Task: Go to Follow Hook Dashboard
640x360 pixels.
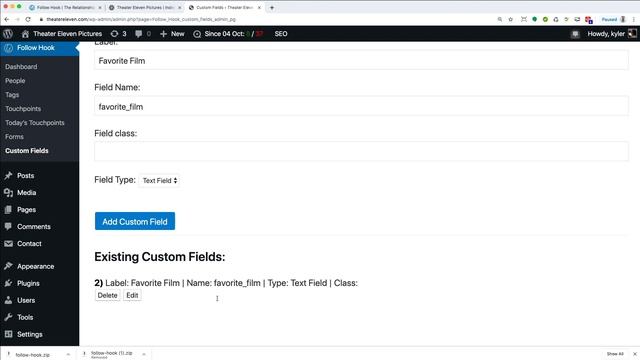Action: pyautogui.click(x=21, y=67)
